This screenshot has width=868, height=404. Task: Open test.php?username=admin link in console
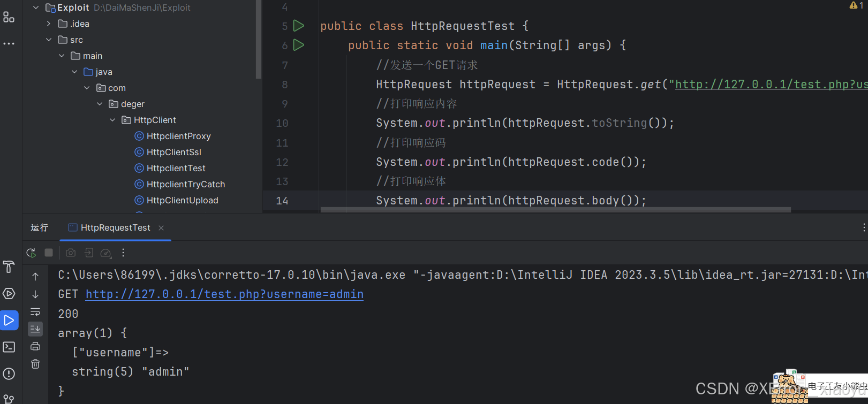point(224,294)
